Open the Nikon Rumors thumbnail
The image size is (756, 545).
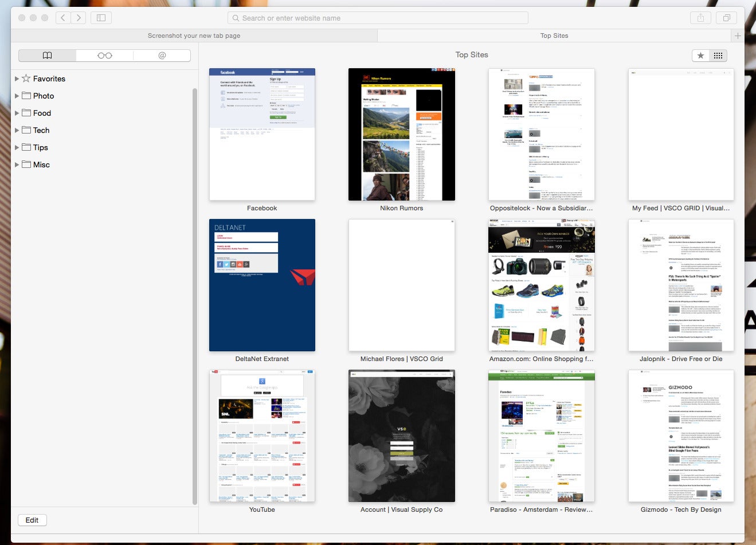[x=402, y=135]
